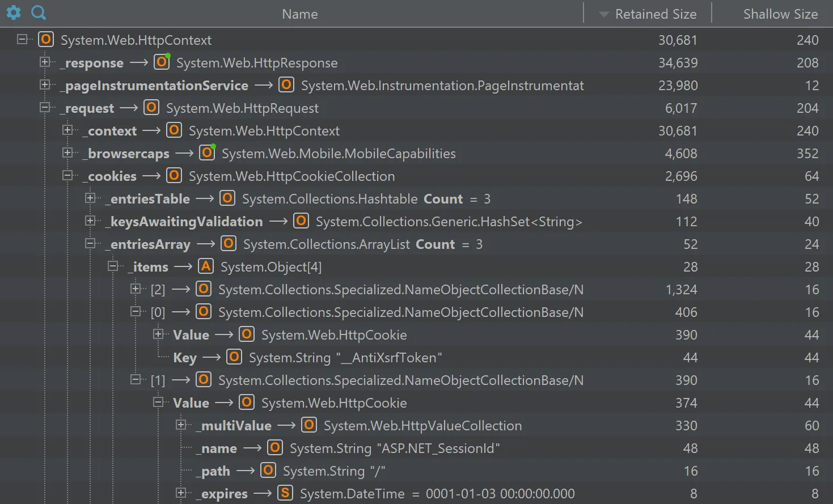
Task: Collapse the System.Web.HttpContext root node
Action: click(x=22, y=39)
